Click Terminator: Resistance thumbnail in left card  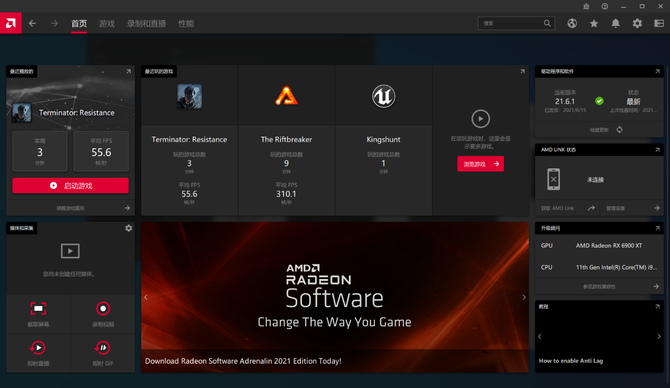(21, 113)
